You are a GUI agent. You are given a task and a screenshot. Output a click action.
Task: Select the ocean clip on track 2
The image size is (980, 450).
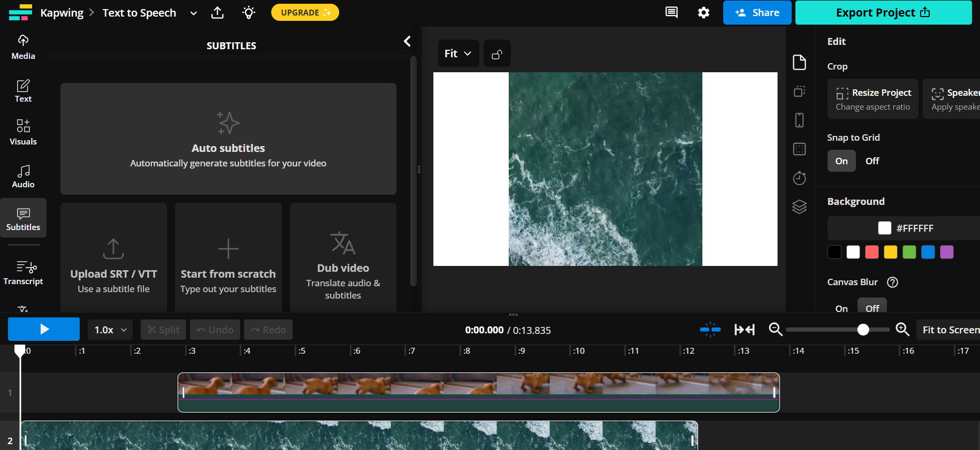click(x=359, y=436)
